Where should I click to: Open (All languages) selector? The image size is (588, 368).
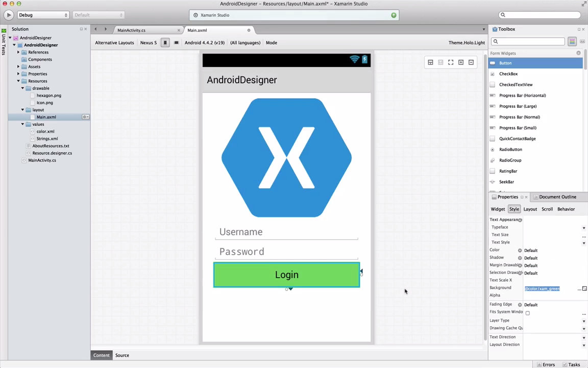point(245,43)
